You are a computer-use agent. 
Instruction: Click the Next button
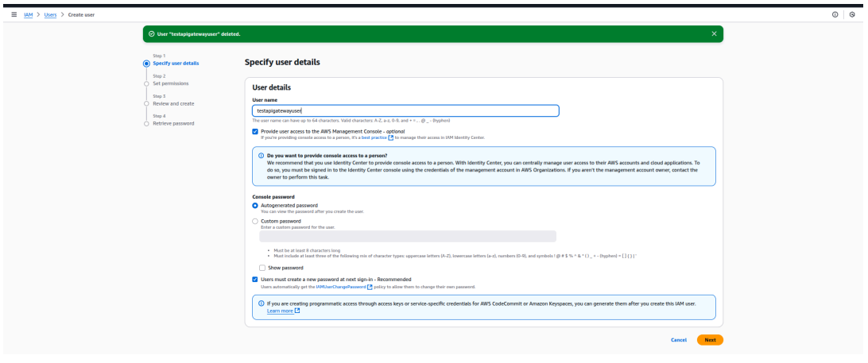pos(710,340)
